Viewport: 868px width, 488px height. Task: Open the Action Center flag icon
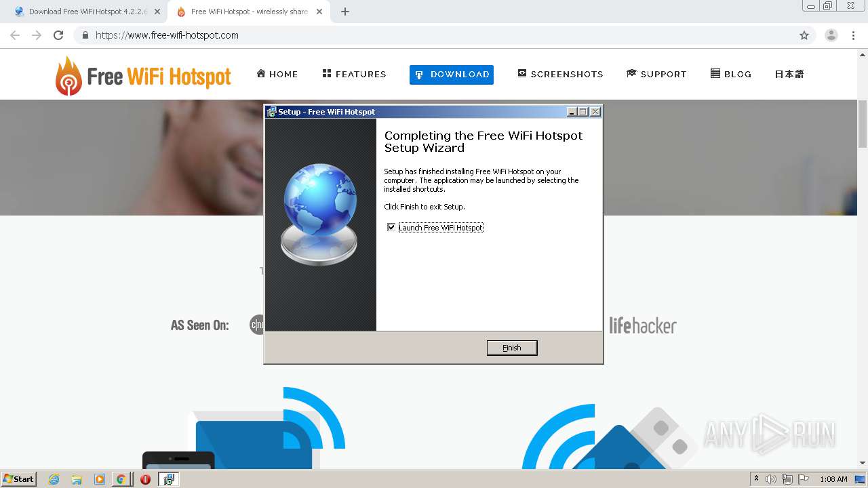tap(804, 479)
